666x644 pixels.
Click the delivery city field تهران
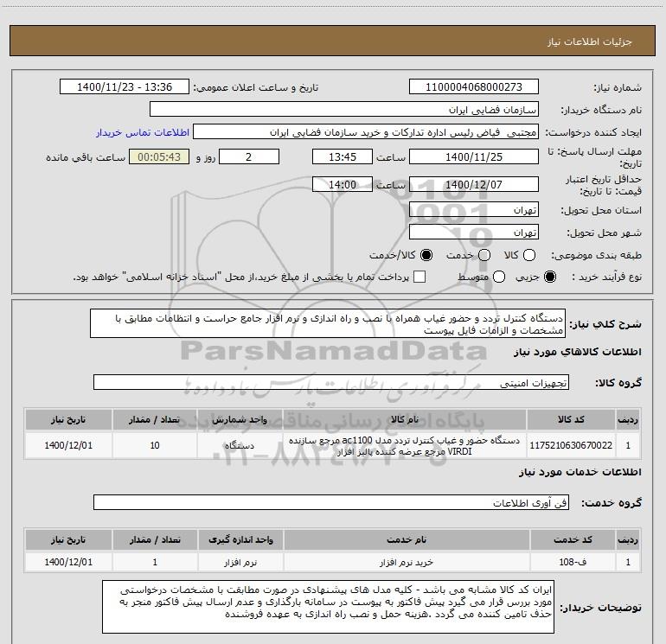click(474, 232)
